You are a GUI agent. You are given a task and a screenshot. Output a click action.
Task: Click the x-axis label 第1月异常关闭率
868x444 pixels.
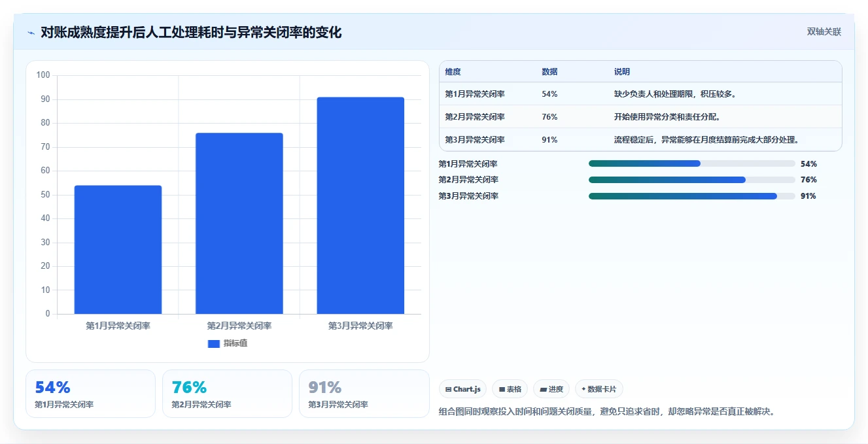coord(118,326)
